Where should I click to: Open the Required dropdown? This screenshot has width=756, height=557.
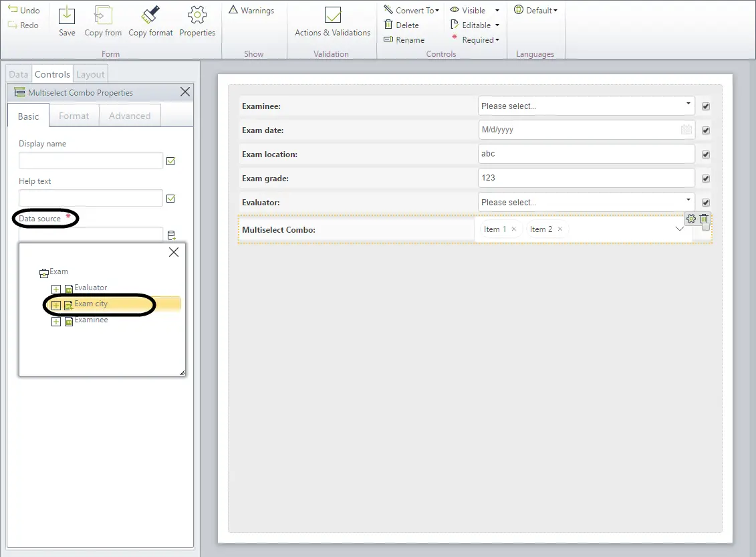point(475,39)
